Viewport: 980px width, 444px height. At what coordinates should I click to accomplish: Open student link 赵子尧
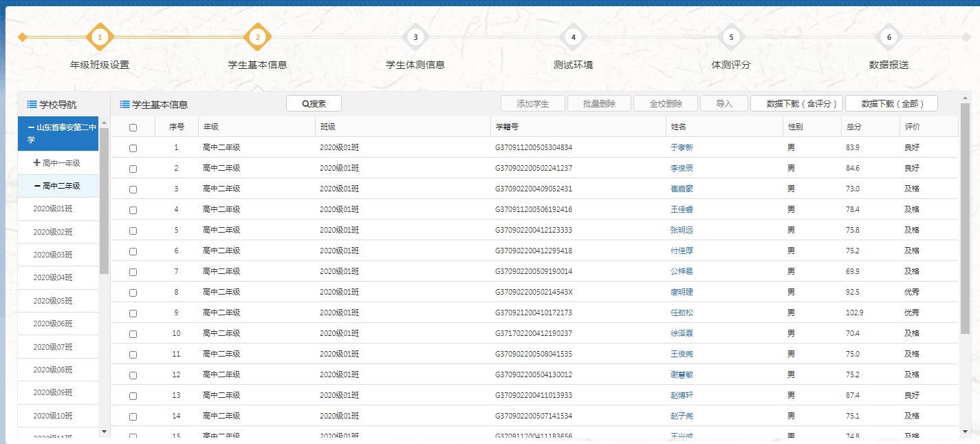(682, 416)
